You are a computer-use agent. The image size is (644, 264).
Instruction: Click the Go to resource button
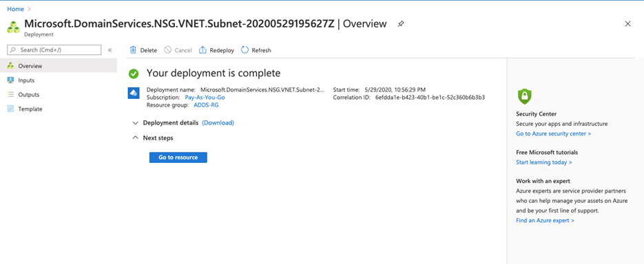click(178, 157)
